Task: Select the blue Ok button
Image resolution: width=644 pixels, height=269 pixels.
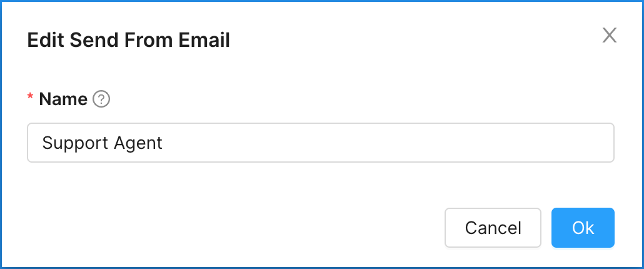Action: pyautogui.click(x=583, y=228)
